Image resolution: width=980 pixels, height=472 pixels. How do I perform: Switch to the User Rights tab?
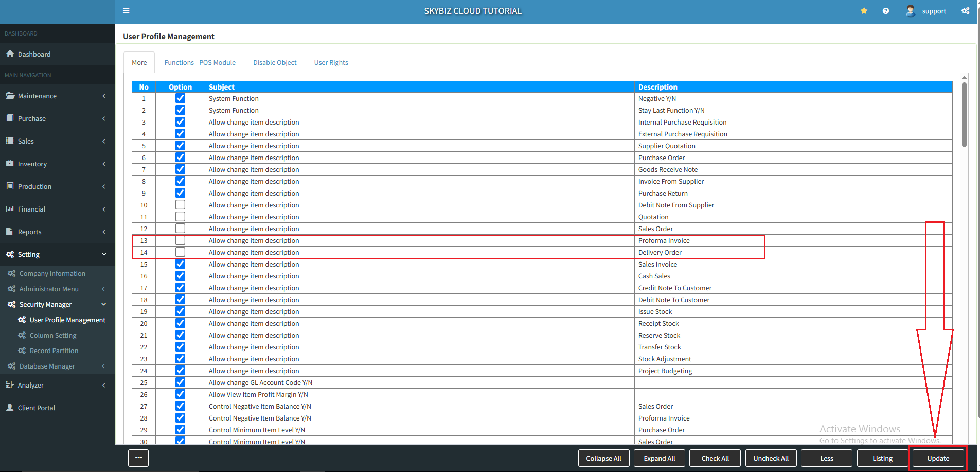point(331,62)
